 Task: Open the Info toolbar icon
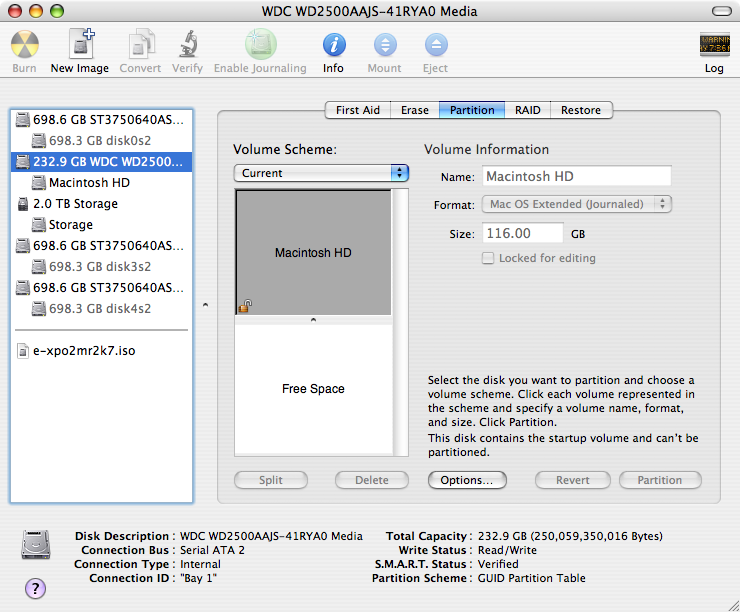click(334, 45)
